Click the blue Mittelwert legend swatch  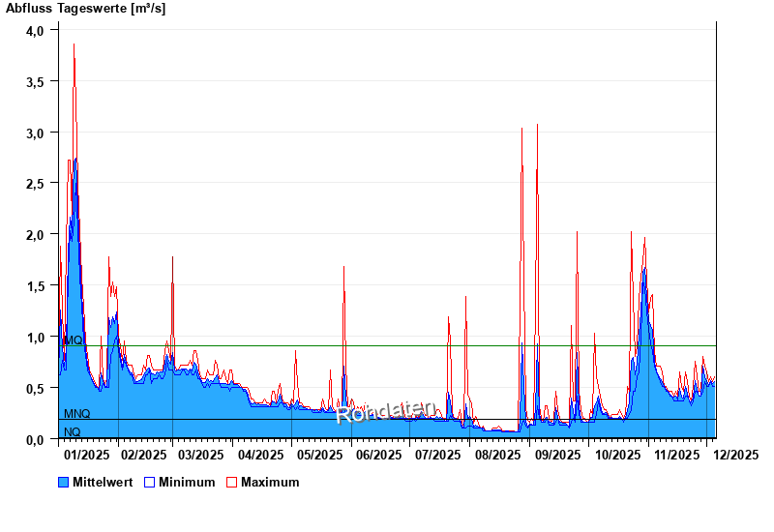[63, 482]
